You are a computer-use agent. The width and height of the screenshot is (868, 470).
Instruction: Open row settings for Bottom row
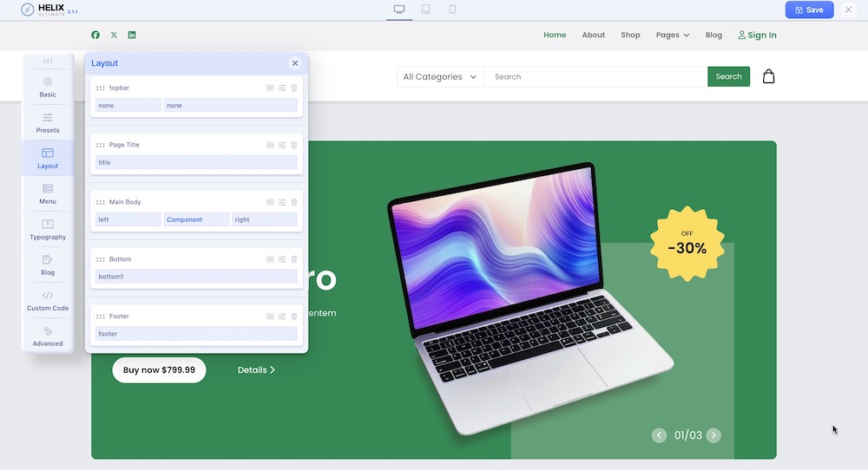[282, 259]
